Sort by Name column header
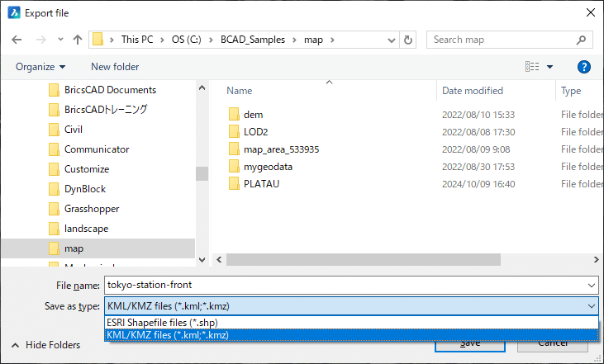This screenshot has width=604, height=364. [x=240, y=91]
